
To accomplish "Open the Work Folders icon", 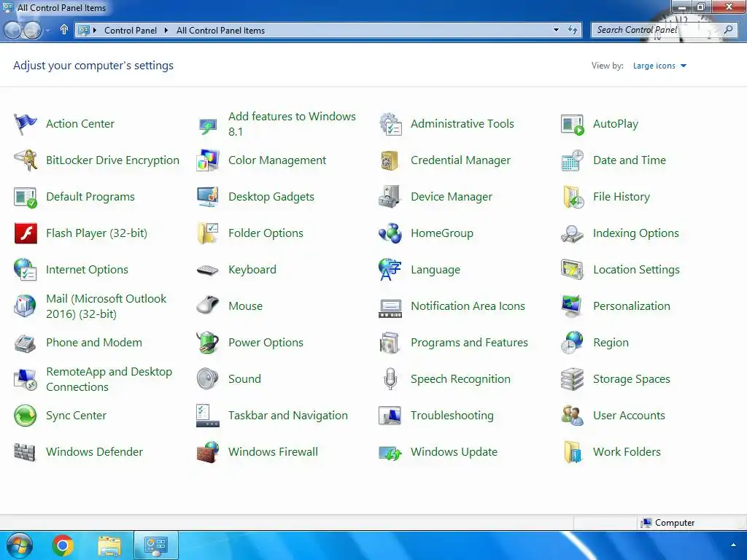I will (x=572, y=452).
